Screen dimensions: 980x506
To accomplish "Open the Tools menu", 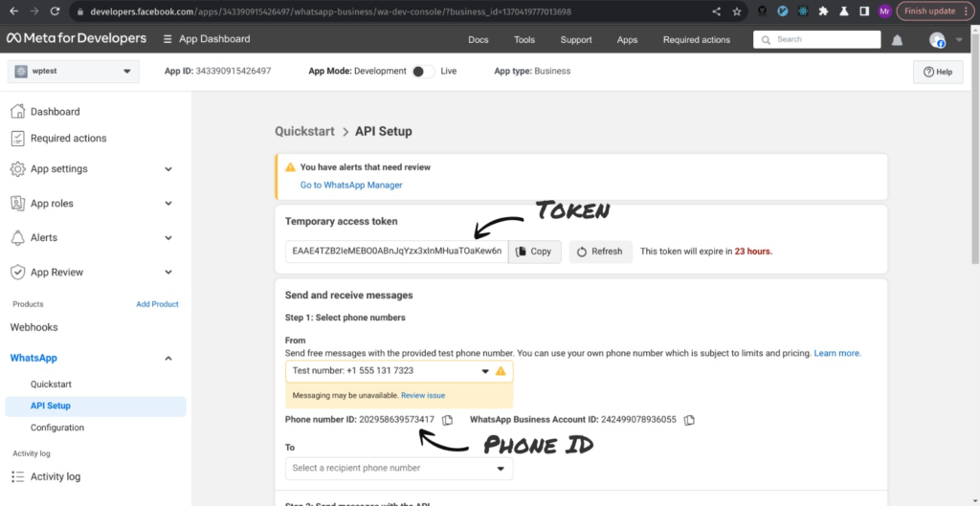I will point(524,40).
